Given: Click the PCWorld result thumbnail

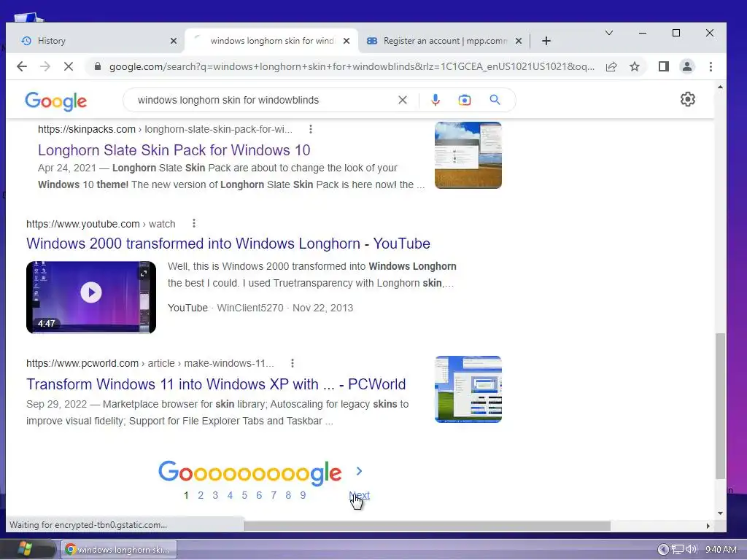Looking at the screenshot, I should click(x=468, y=389).
